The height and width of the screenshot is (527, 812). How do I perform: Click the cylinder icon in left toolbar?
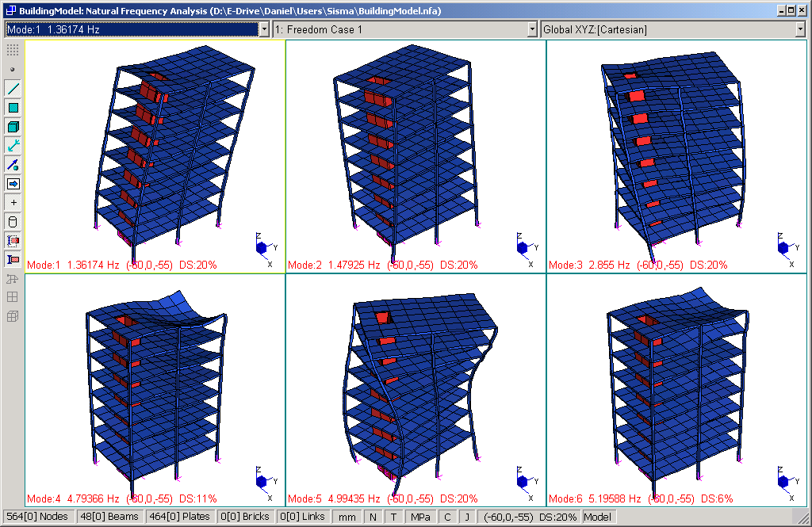click(13, 222)
